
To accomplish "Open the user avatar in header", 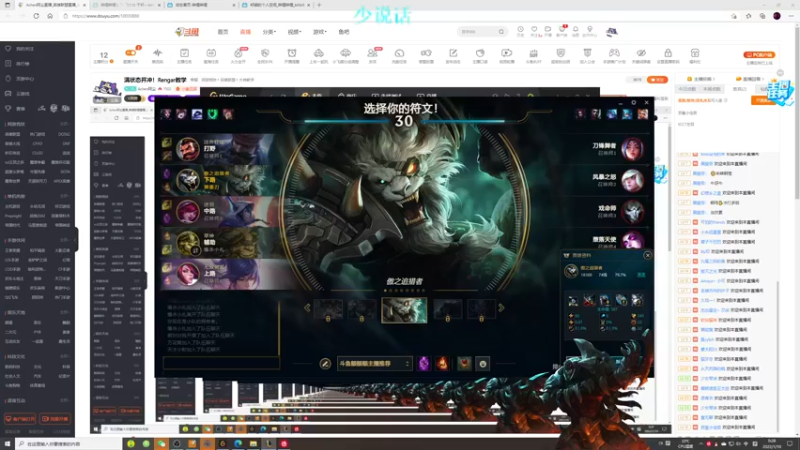I will click(611, 32).
